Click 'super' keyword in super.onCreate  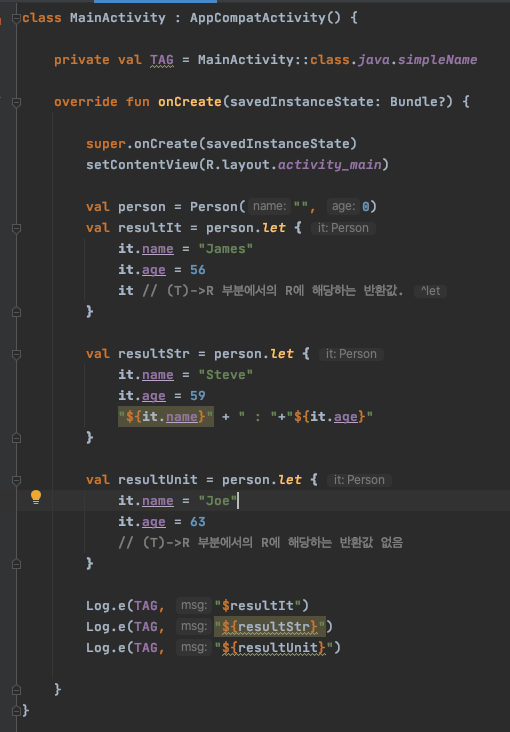coord(106,144)
